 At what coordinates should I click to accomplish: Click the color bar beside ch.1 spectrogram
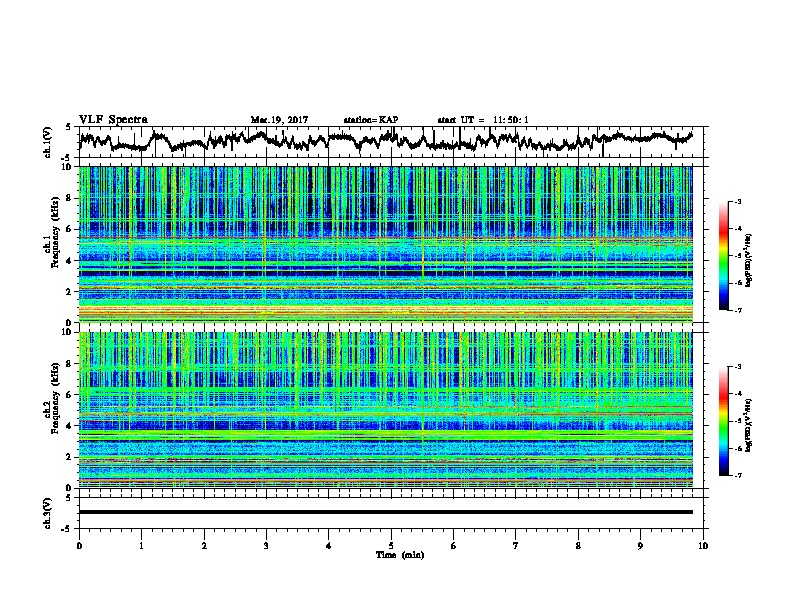point(723,255)
